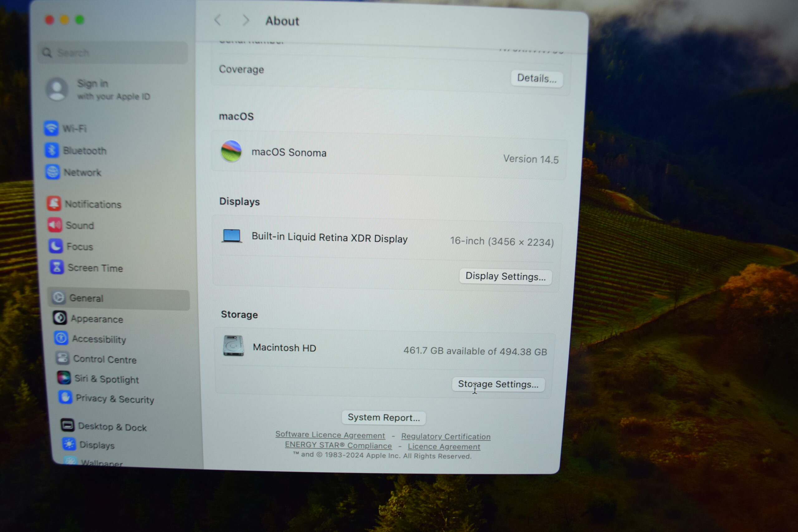Click the search magnifier icon
The height and width of the screenshot is (532, 798).
point(47,53)
